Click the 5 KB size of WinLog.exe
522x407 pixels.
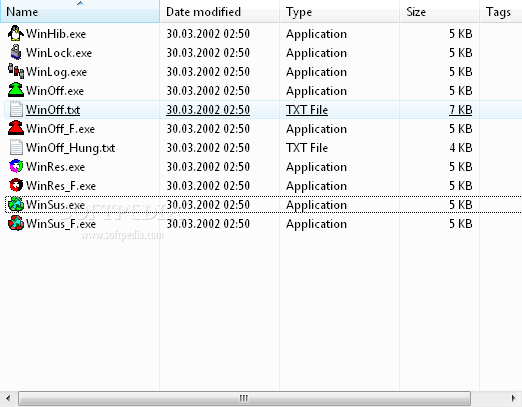point(460,72)
